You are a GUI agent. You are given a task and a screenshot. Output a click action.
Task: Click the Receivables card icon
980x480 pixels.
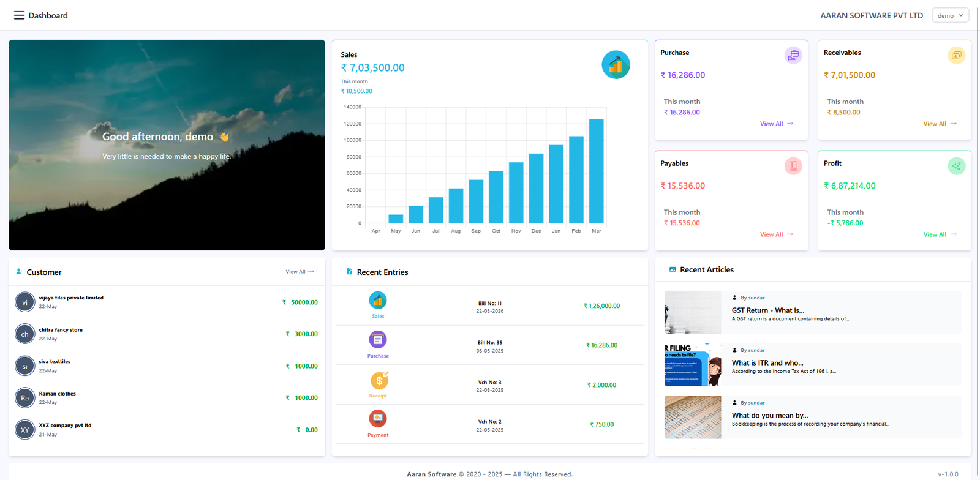[x=956, y=55]
